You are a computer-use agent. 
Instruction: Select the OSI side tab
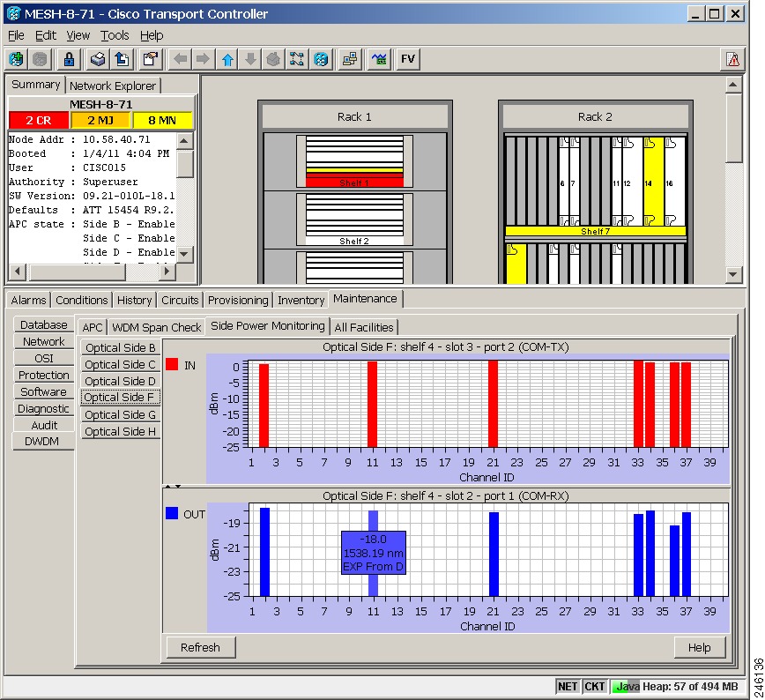point(43,358)
